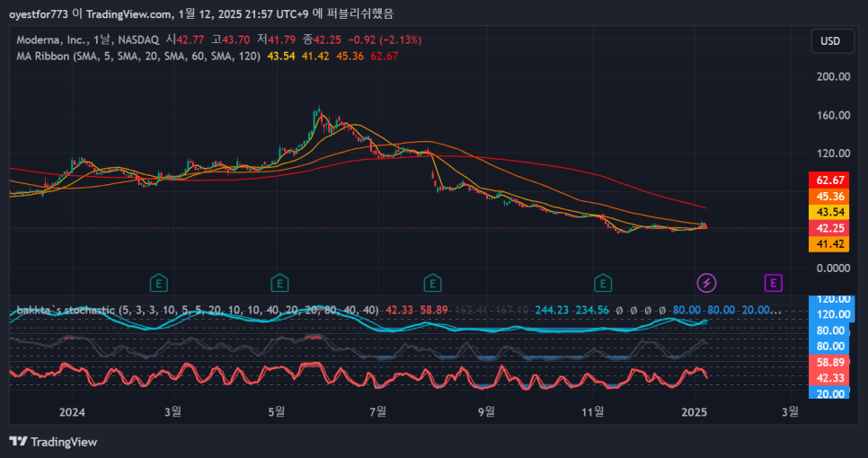This screenshot has height=458, width=868.
Task: Click the 160.00 price scale value
Action: point(833,115)
